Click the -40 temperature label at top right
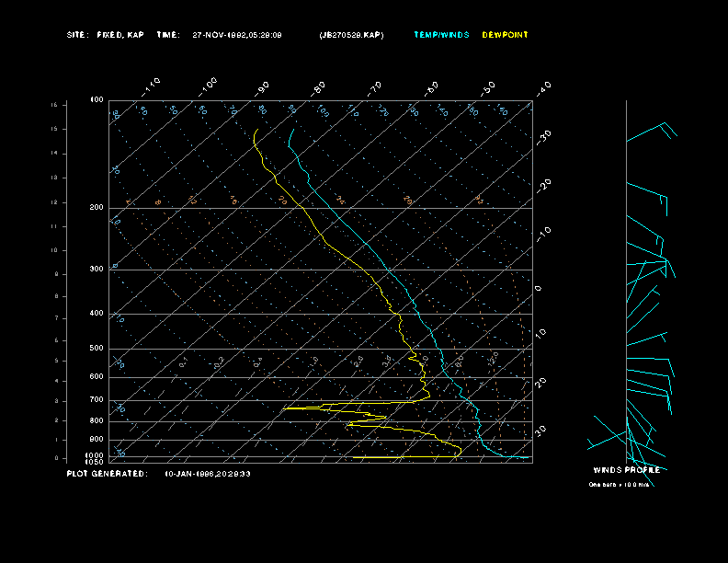The height and width of the screenshot is (563, 728). pos(542,87)
